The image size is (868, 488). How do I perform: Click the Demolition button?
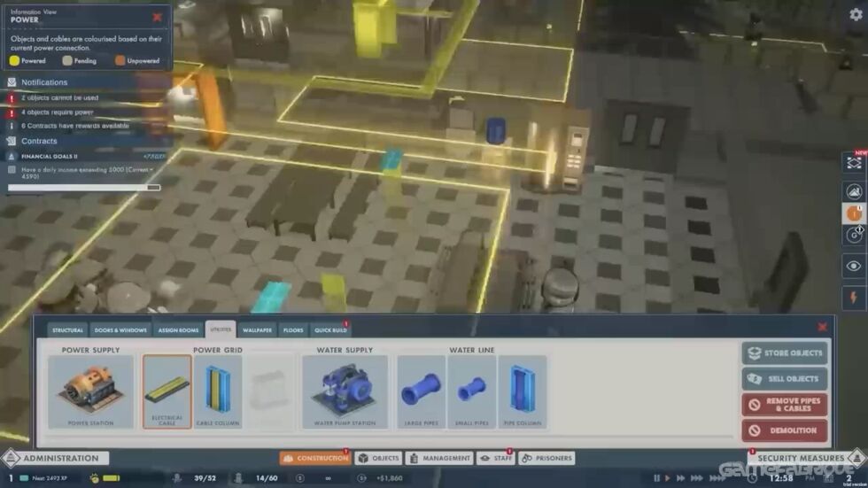coord(785,430)
